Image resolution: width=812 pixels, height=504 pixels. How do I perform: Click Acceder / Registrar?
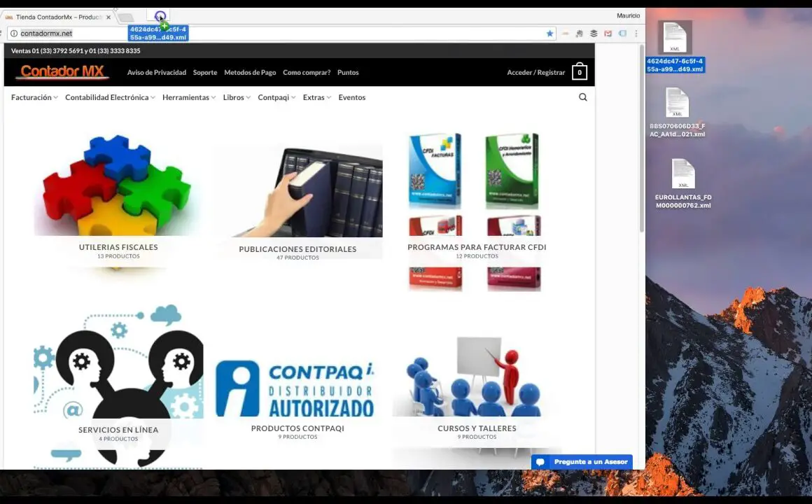coord(536,73)
